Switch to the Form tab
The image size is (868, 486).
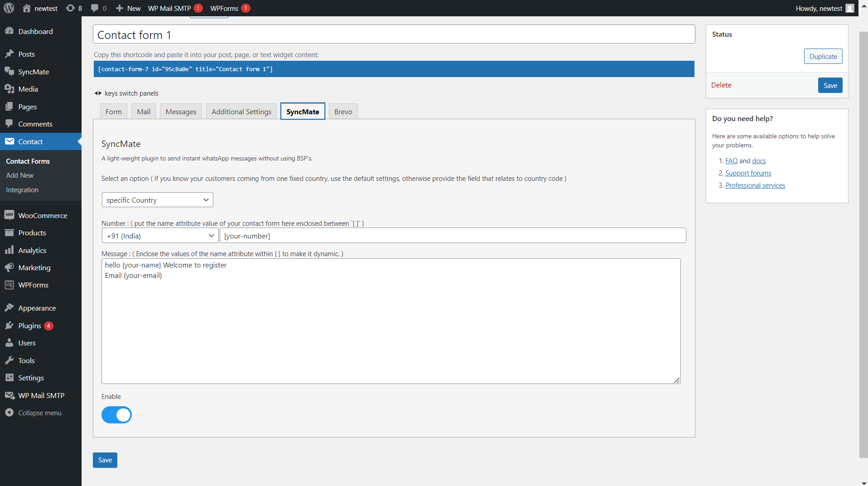click(x=114, y=112)
